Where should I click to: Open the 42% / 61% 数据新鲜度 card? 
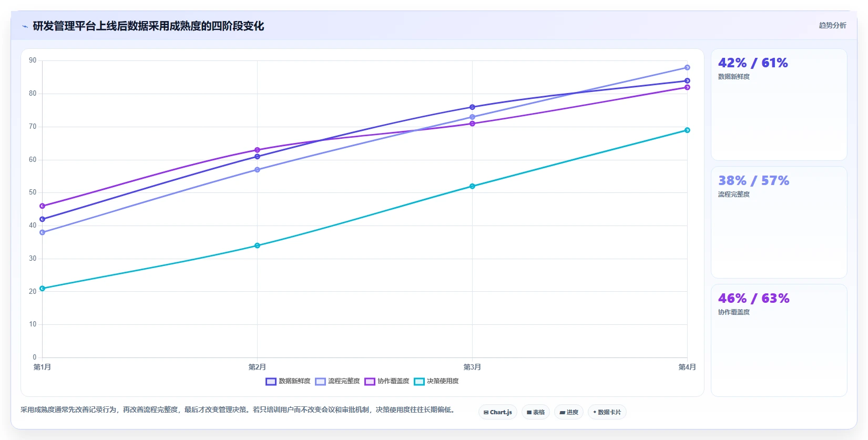click(x=779, y=105)
